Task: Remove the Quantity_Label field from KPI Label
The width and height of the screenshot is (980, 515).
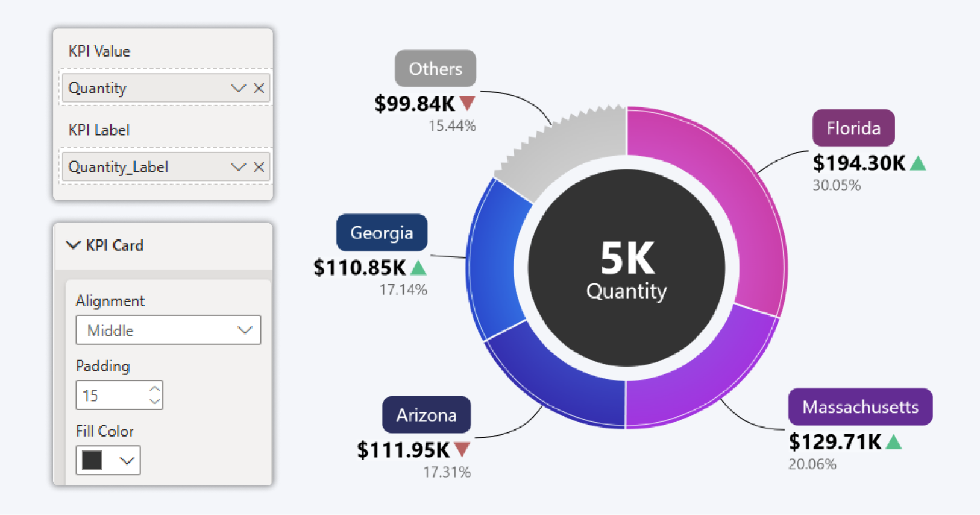Action: click(x=259, y=167)
